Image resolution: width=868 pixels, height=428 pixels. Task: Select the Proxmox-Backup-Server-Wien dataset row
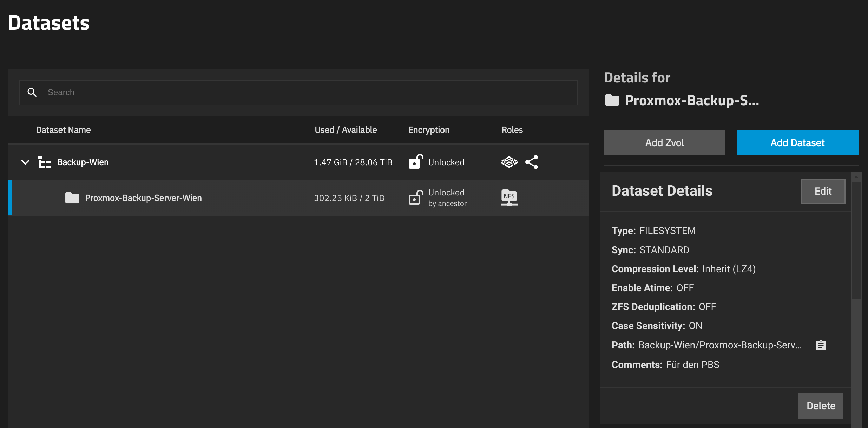click(x=298, y=198)
